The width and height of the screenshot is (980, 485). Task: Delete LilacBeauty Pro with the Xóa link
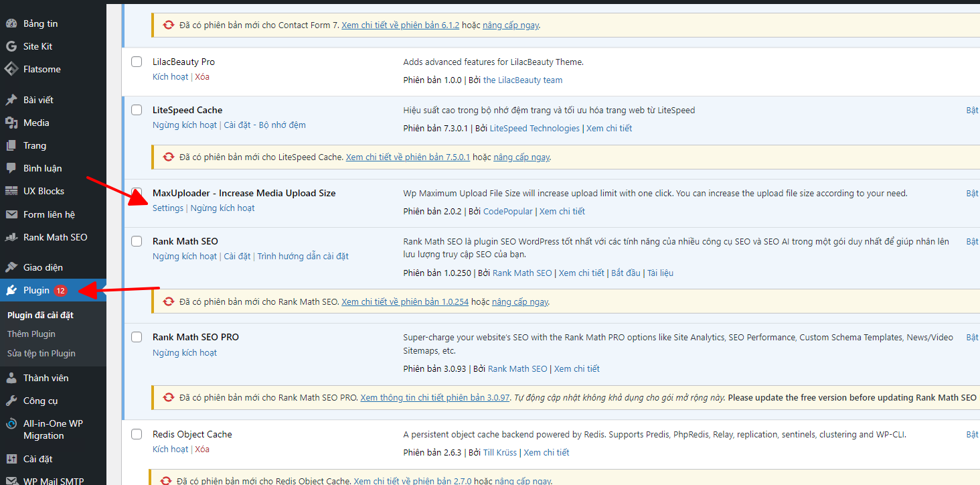point(202,76)
